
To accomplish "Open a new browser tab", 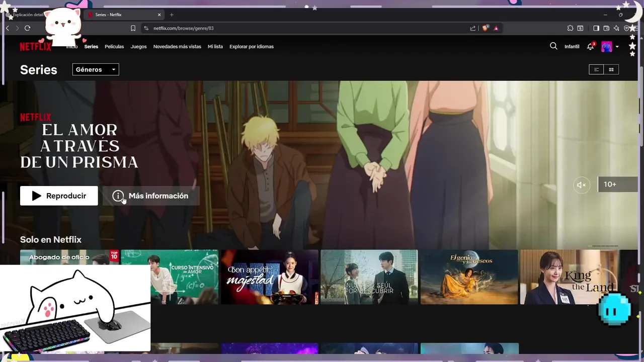I will click(172, 15).
